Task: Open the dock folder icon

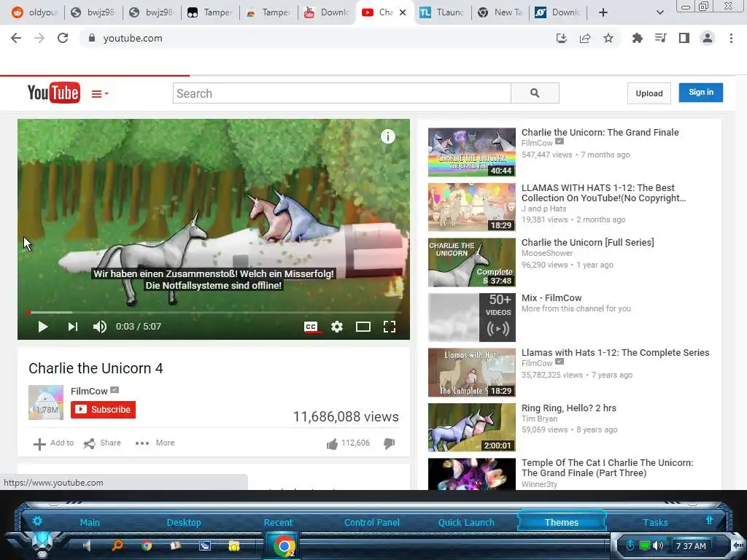Action: coord(234,545)
